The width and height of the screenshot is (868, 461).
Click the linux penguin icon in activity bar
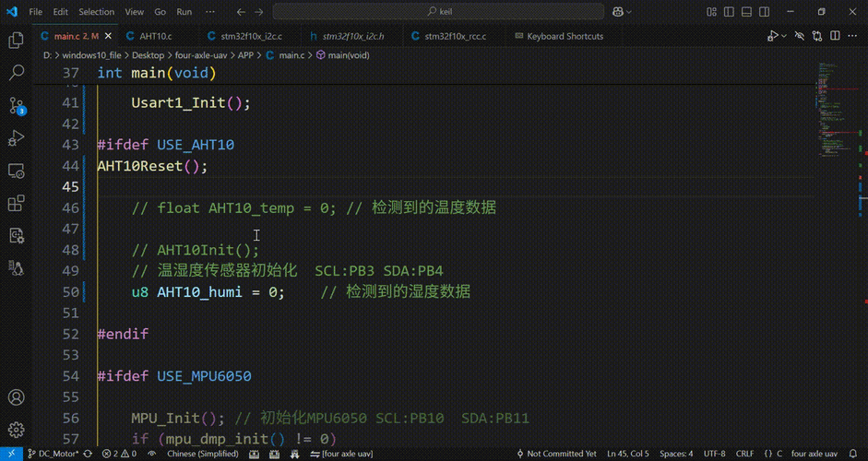pyautogui.click(x=16, y=268)
